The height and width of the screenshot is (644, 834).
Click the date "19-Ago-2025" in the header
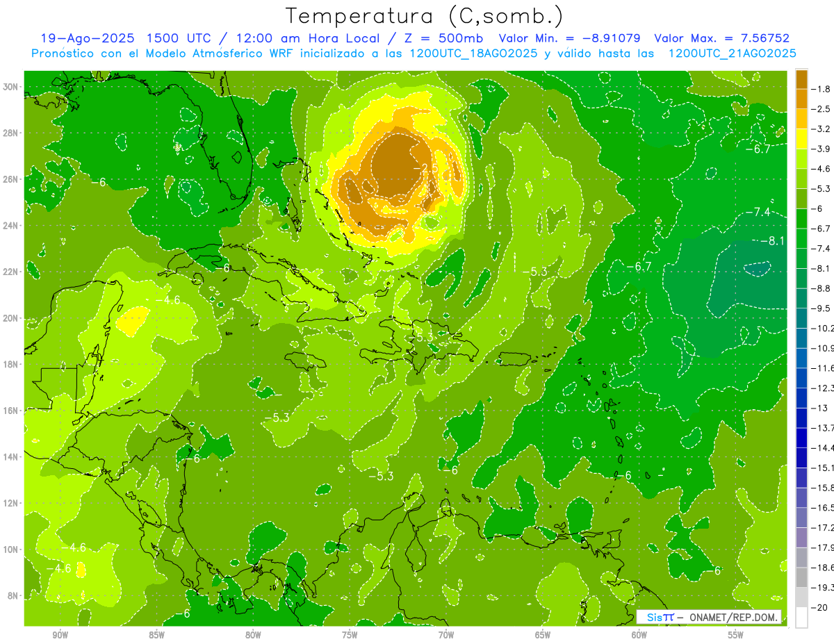[x=87, y=38]
